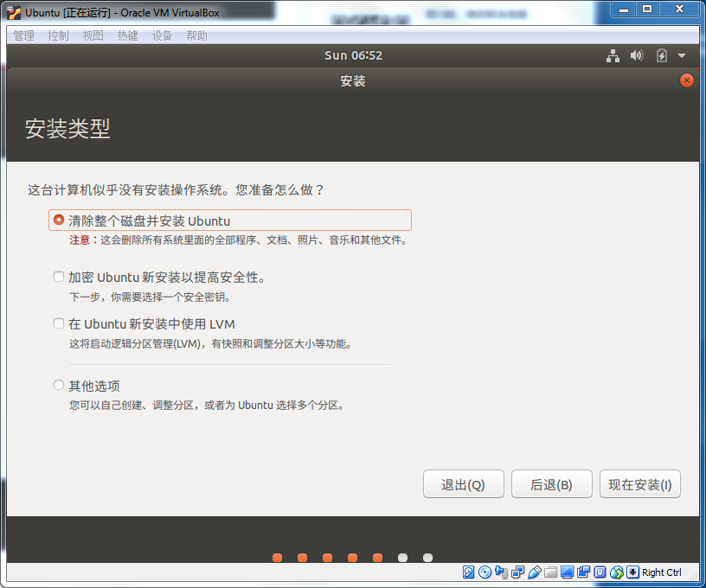Enable LVM for new Ubuntu installation
The image size is (706, 588).
(59, 323)
